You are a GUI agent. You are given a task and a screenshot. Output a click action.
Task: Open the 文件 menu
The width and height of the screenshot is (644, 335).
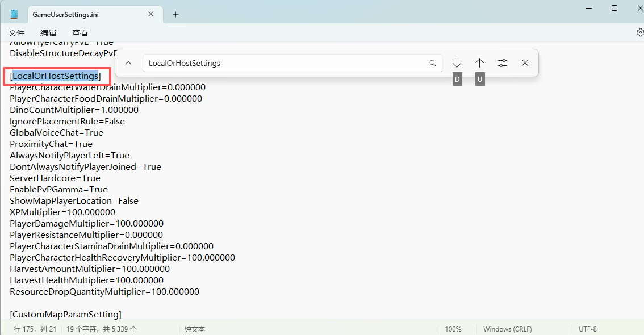click(16, 33)
